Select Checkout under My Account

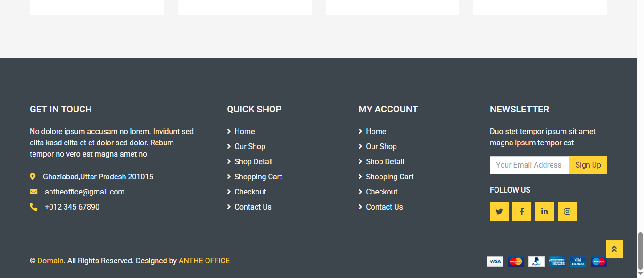(381, 192)
